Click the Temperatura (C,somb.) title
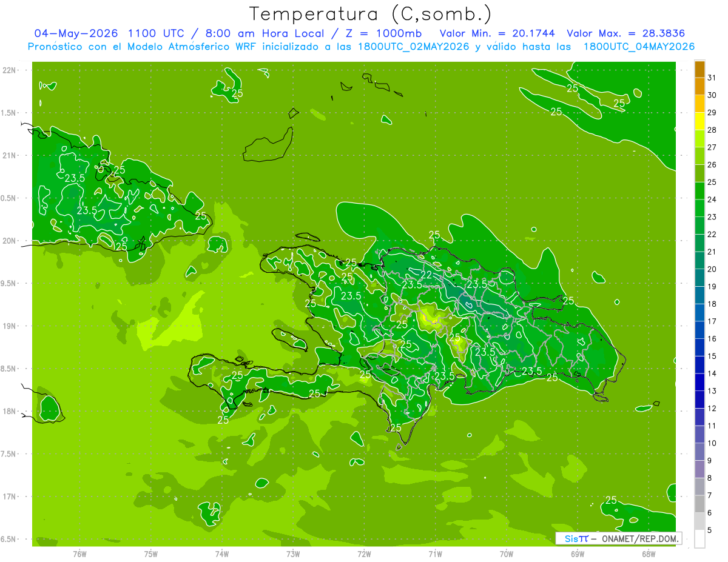 371,13
